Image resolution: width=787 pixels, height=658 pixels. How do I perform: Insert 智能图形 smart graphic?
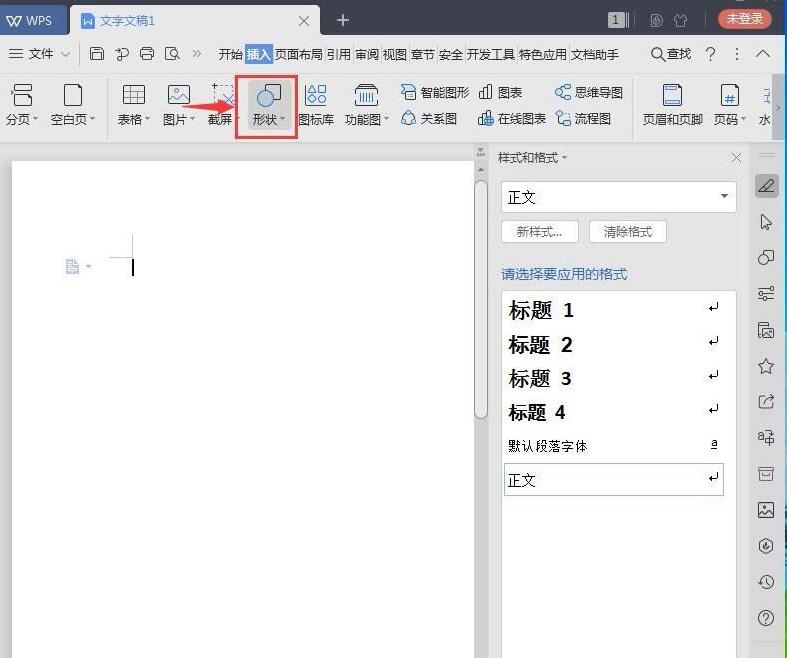click(435, 92)
